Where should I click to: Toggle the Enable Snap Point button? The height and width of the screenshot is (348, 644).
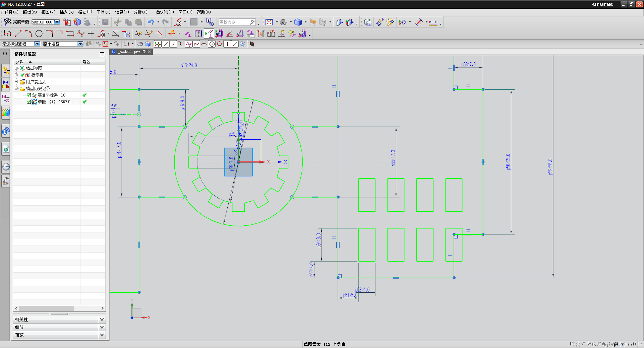click(x=158, y=44)
